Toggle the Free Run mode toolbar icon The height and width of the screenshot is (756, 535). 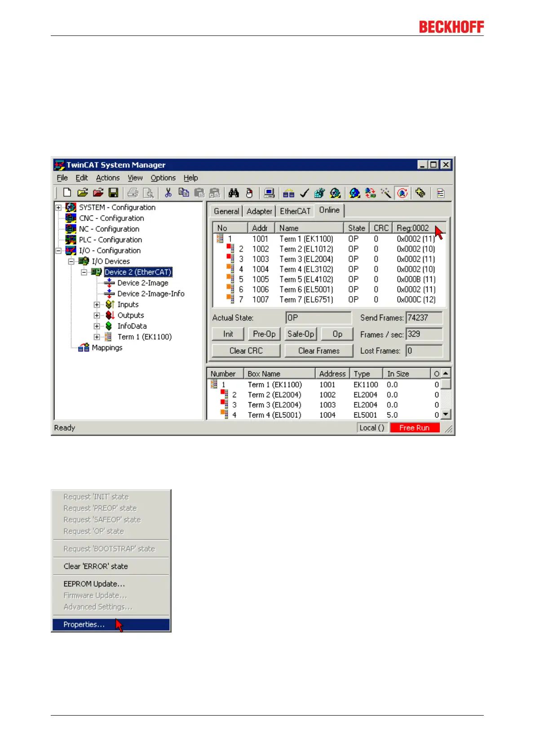point(402,193)
